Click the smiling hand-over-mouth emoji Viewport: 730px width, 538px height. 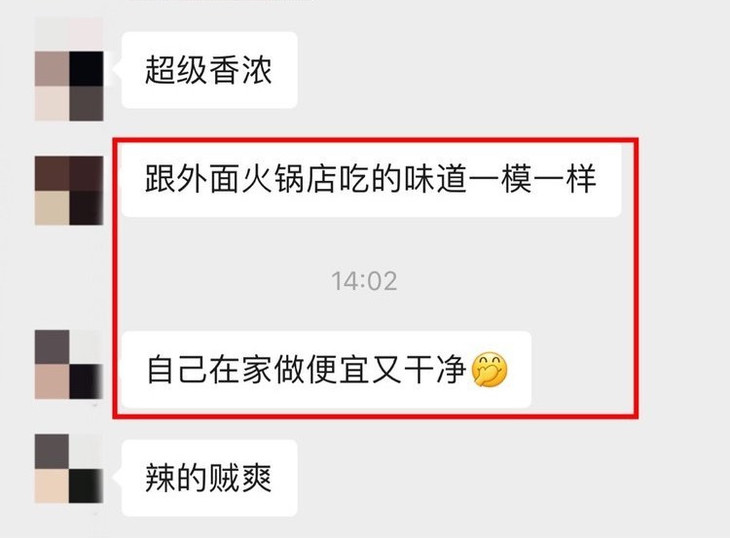[489, 370]
